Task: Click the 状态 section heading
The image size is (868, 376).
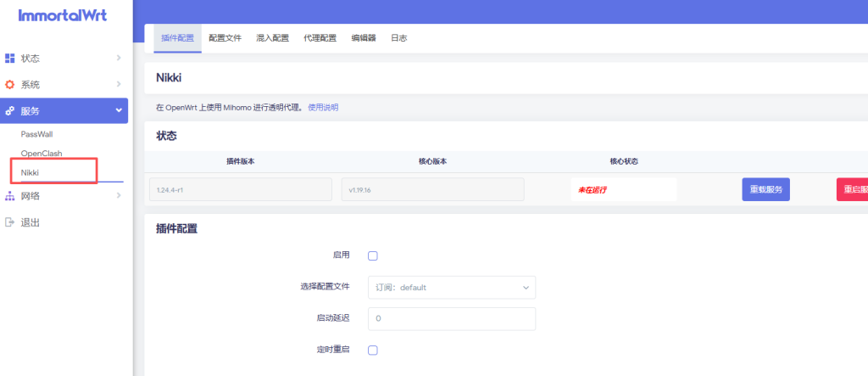Action: [x=167, y=136]
